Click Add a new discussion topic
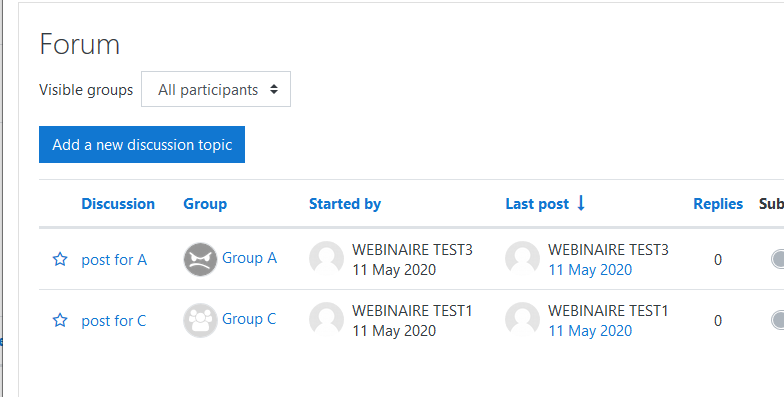 coord(142,144)
